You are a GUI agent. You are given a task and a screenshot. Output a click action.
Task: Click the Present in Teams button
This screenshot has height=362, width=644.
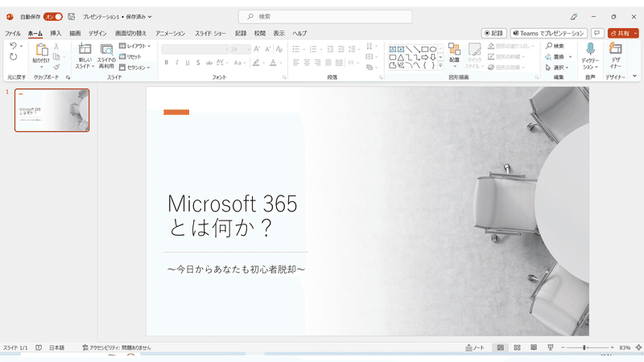point(549,33)
